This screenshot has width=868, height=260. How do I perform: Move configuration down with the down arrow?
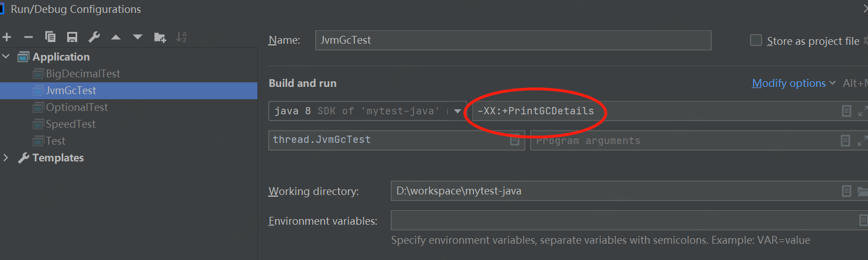click(138, 38)
